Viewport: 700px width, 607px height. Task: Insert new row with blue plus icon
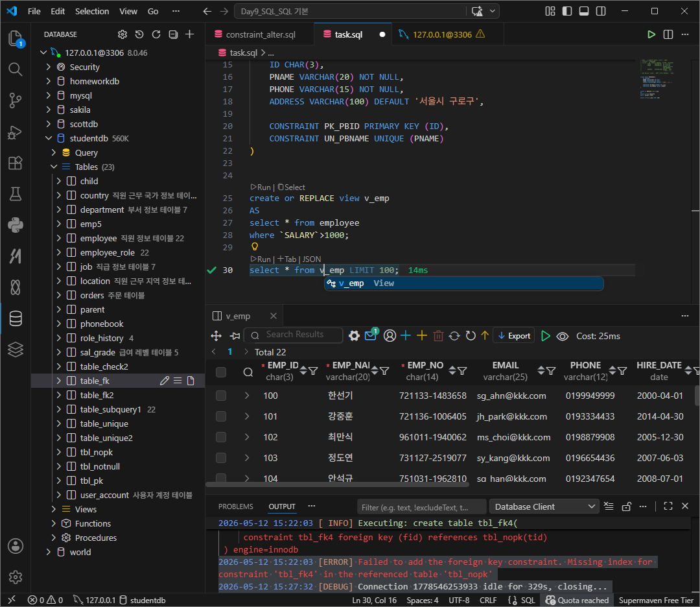(x=406, y=335)
